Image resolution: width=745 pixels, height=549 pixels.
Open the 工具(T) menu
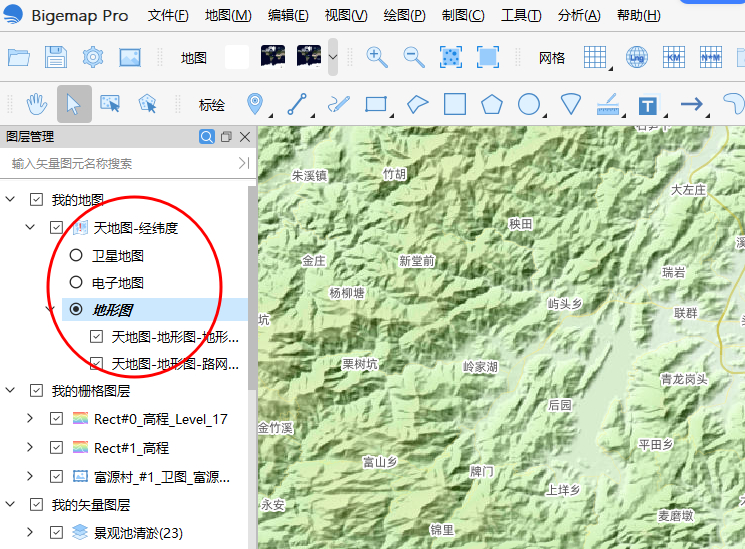point(521,15)
